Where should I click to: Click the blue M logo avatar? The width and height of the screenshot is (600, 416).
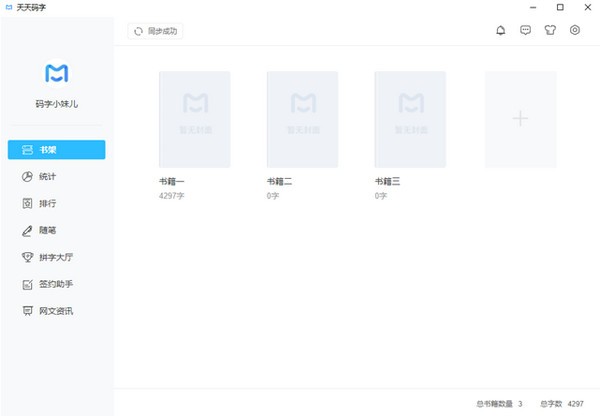(x=56, y=73)
